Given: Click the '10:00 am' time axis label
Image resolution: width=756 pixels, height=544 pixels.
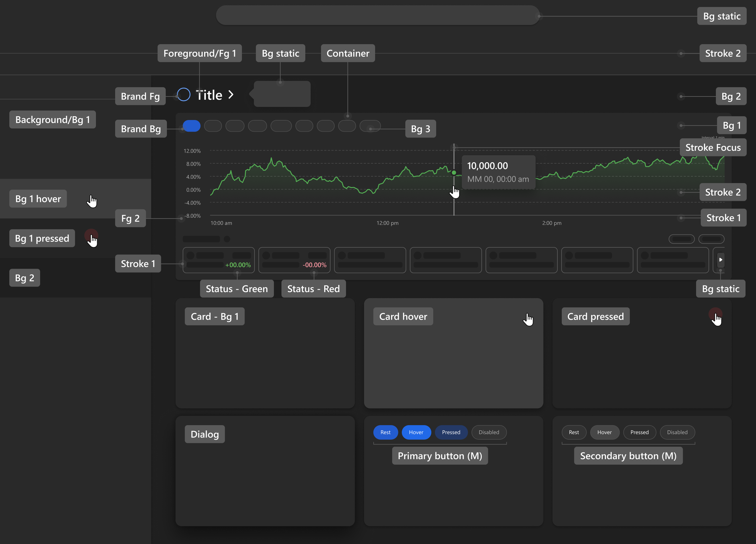Looking at the screenshot, I should coord(221,223).
